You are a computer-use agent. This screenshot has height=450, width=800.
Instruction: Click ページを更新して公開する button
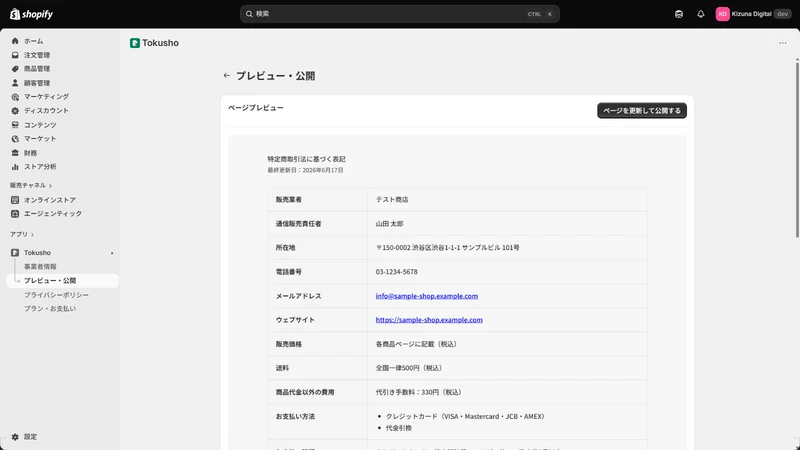(642, 111)
